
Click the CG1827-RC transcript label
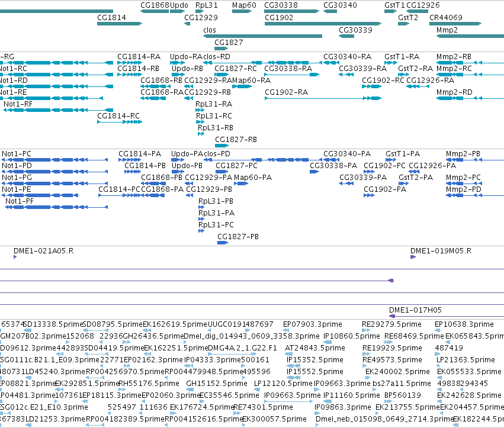236,69
